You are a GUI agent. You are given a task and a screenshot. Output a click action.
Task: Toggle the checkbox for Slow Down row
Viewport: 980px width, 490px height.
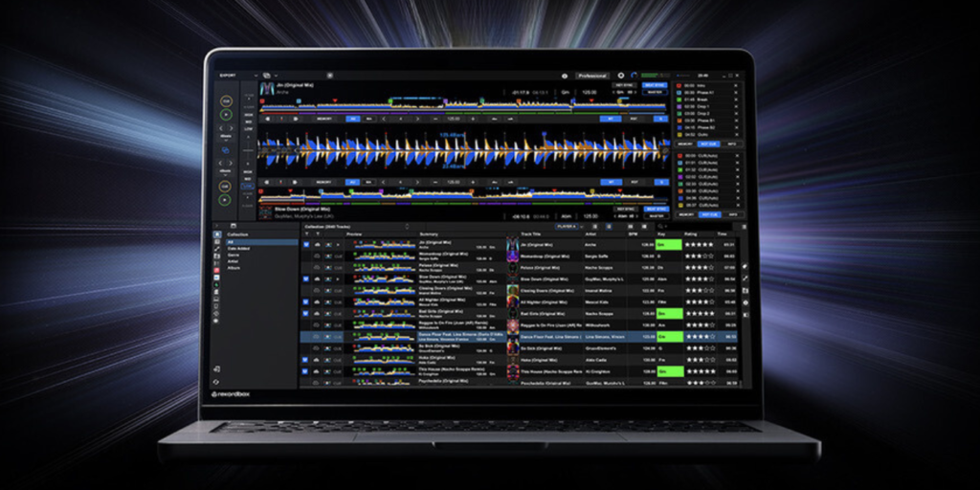(306, 278)
